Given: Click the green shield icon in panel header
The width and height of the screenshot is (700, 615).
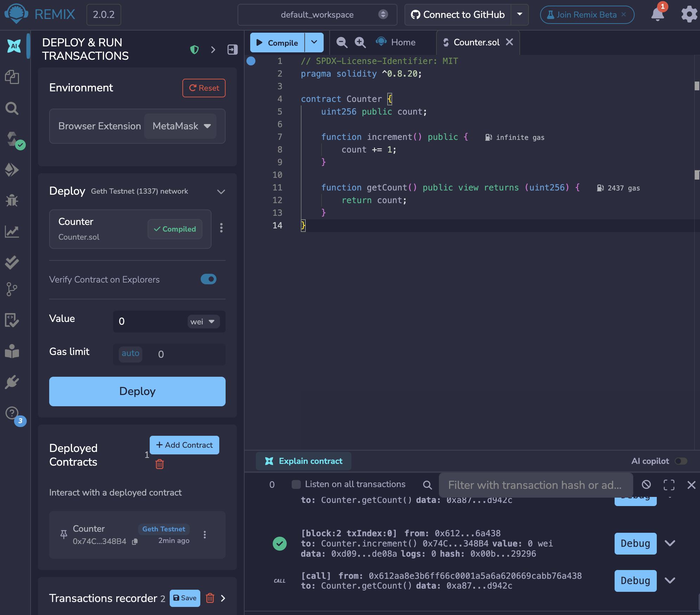Looking at the screenshot, I should coord(194,50).
